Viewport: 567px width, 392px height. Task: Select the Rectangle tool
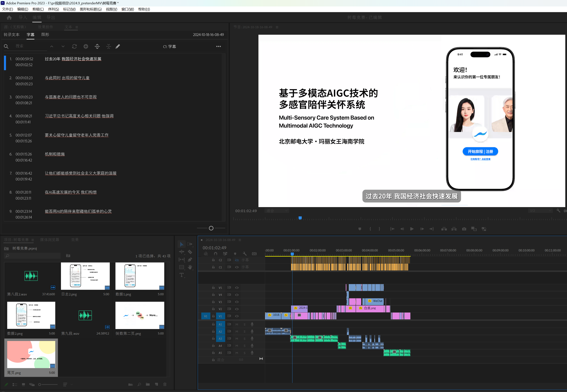182,267
